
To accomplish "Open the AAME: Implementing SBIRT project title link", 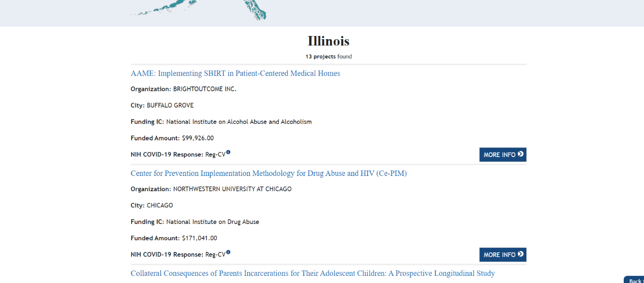I will 235,73.
